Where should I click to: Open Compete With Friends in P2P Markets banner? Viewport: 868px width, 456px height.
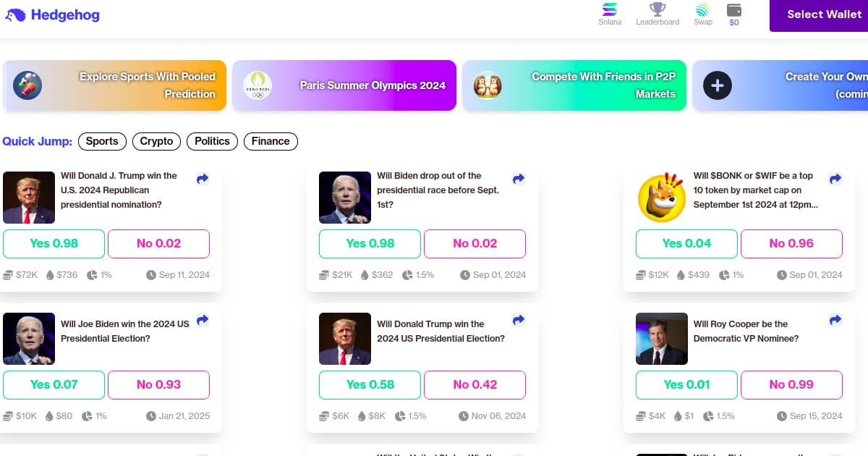pyautogui.click(x=574, y=85)
